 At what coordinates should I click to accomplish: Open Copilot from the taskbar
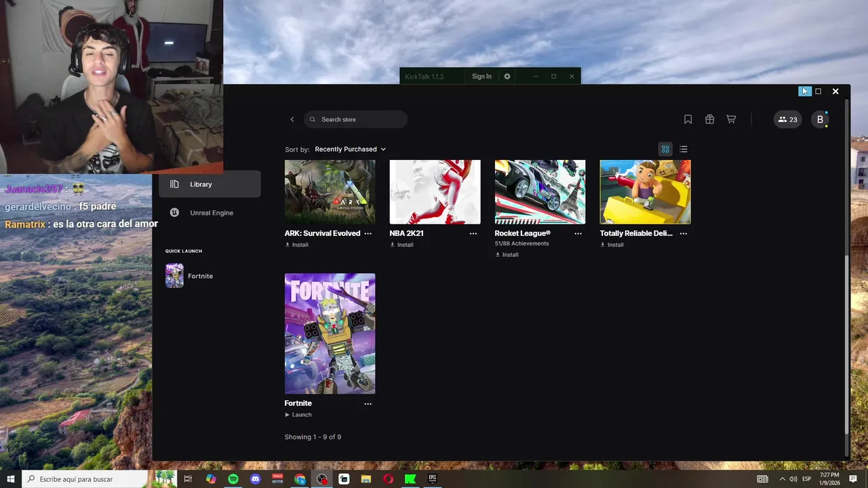tap(211, 479)
